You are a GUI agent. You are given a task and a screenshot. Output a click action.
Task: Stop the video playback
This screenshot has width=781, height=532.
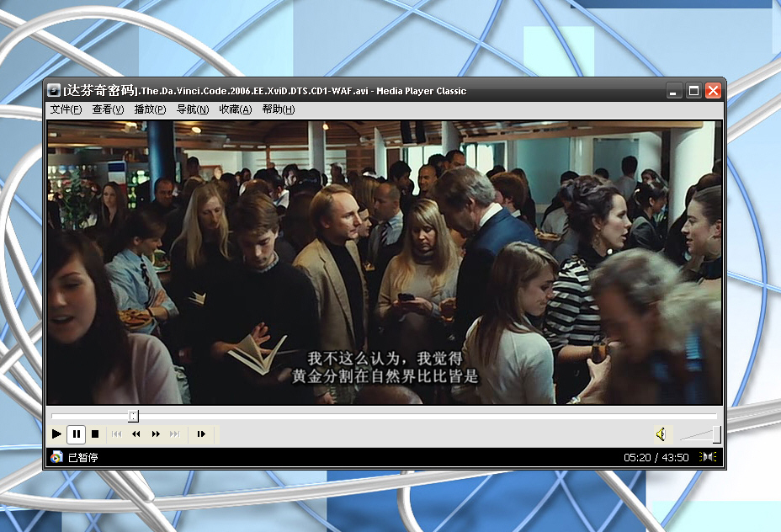(95, 434)
